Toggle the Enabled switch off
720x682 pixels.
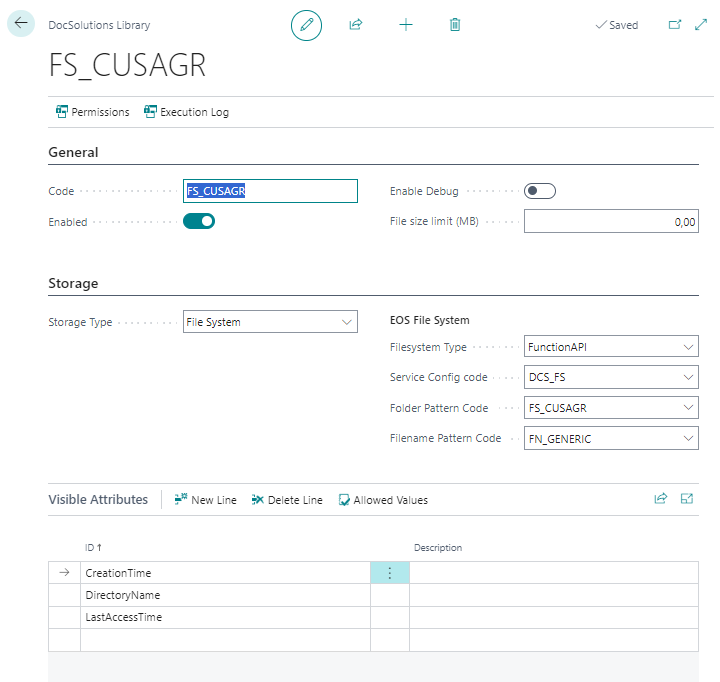tap(199, 221)
